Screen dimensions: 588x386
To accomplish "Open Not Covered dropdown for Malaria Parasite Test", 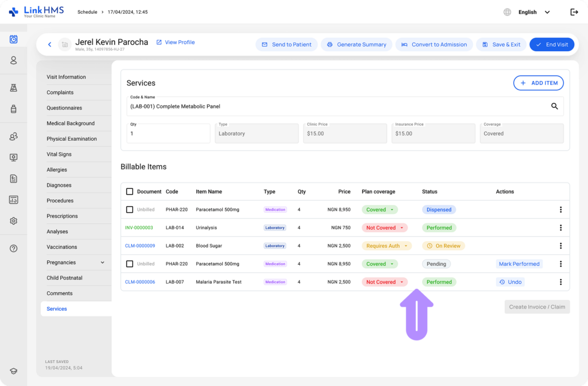I will coord(384,281).
